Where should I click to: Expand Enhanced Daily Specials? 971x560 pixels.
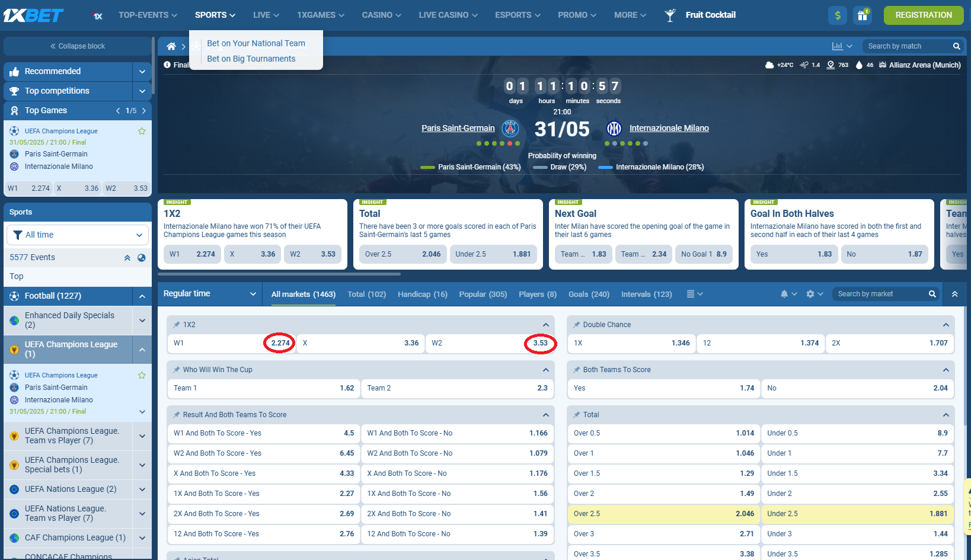[142, 321]
